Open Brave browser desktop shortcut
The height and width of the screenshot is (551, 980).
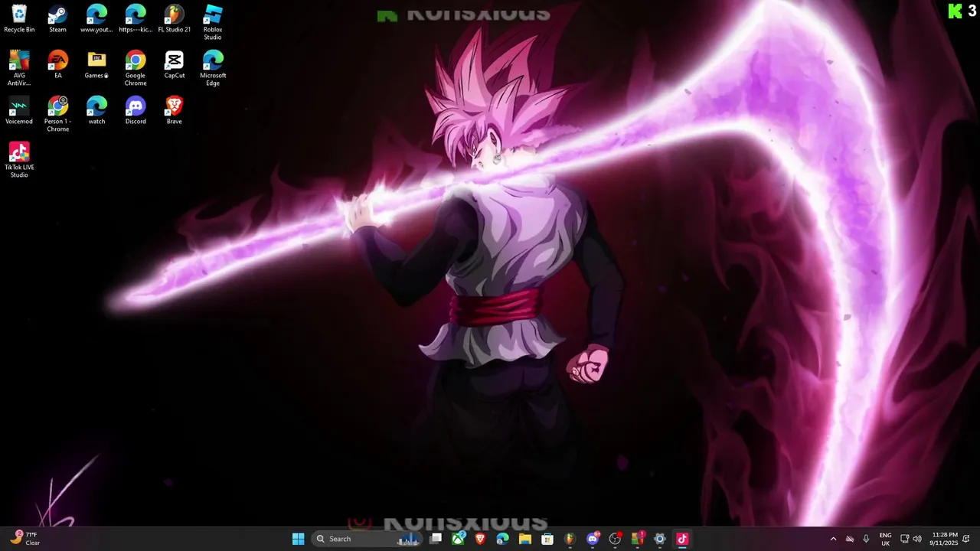[x=175, y=111]
